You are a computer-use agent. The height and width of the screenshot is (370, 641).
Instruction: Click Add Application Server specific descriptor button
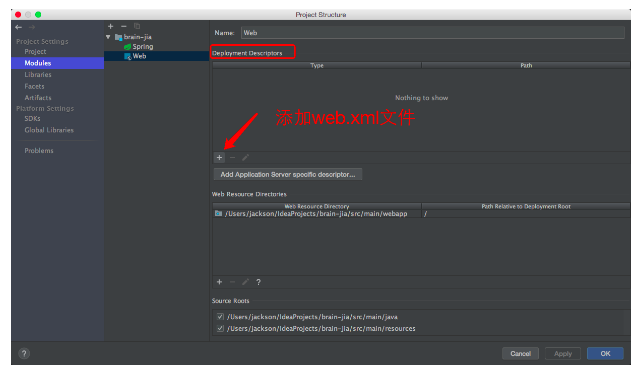click(x=288, y=174)
